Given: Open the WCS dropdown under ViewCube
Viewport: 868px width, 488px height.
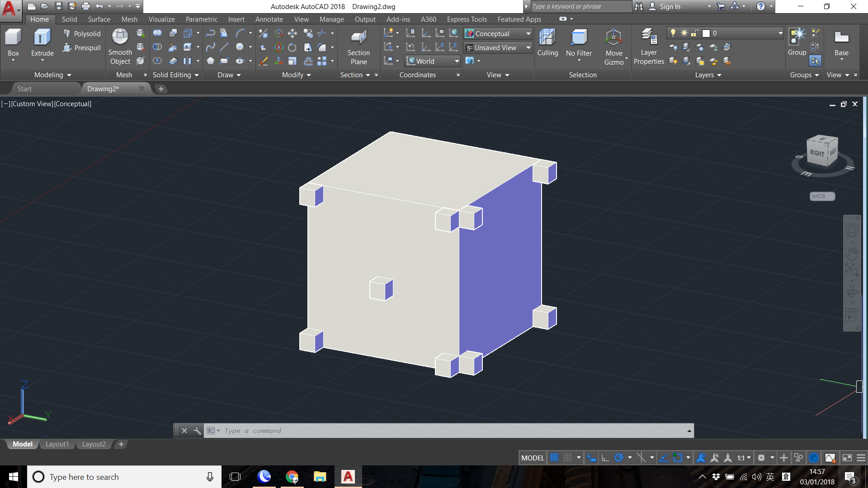Looking at the screenshot, I should pyautogui.click(x=822, y=196).
